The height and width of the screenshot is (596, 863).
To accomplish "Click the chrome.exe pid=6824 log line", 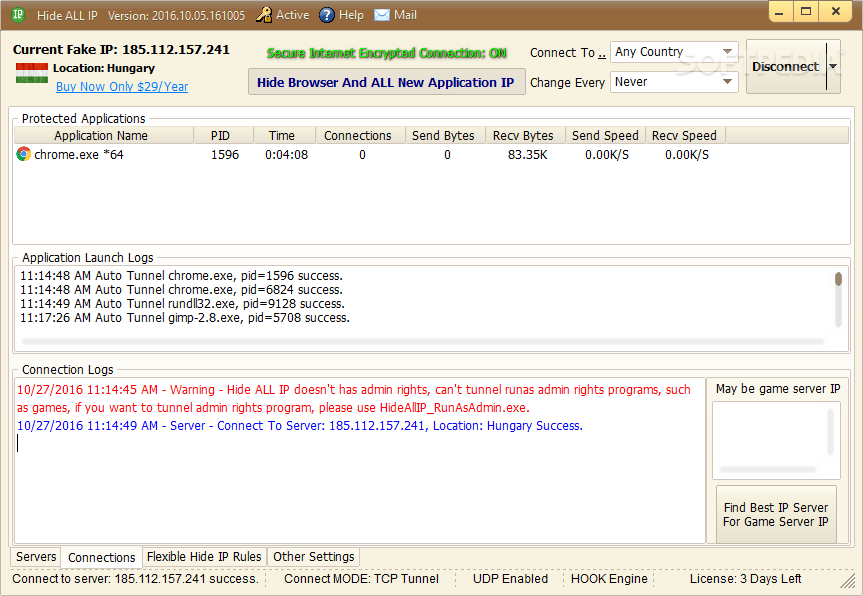I will pos(181,289).
